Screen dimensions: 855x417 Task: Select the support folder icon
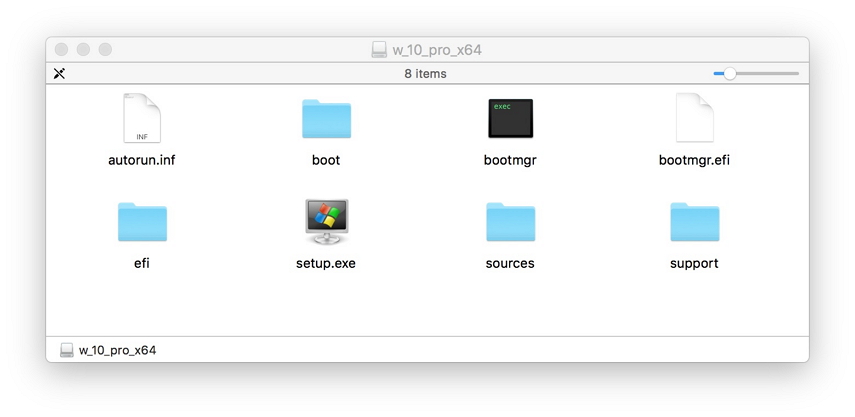click(694, 222)
